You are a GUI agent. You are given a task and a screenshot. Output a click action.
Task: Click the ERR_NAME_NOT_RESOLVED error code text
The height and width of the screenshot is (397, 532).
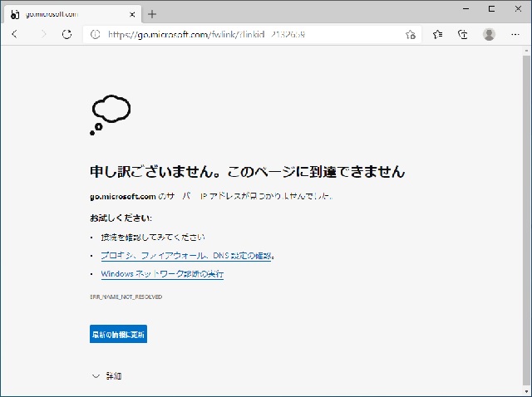click(x=126, y=297)
